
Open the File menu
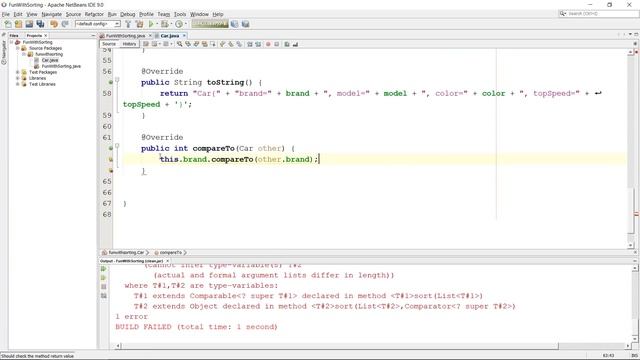coord(6,14)
